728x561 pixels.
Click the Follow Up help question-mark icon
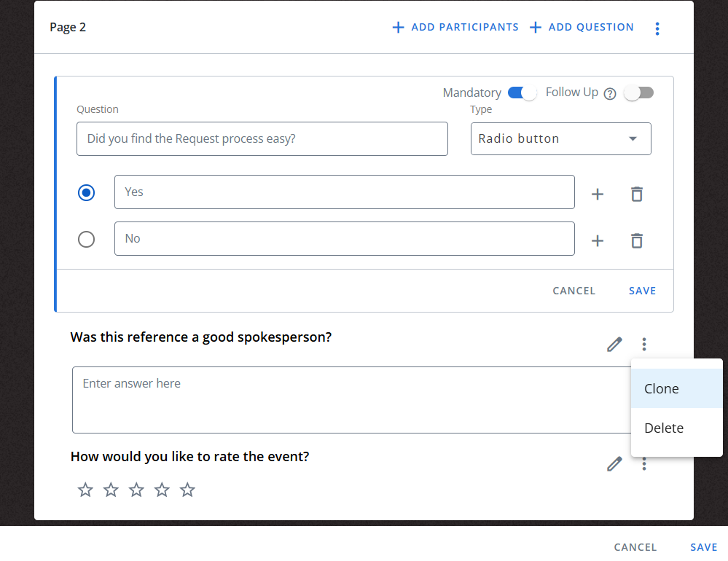click(x=610, y=94)
